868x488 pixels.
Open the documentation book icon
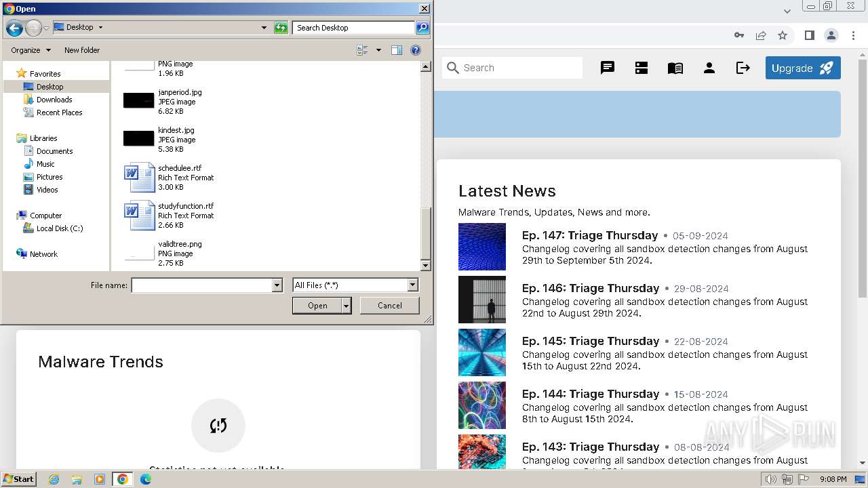point(675,68)
